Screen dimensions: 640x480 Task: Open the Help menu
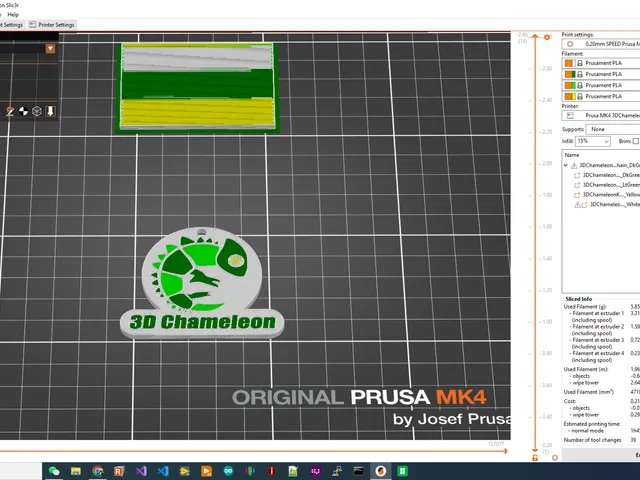point(13,15)
